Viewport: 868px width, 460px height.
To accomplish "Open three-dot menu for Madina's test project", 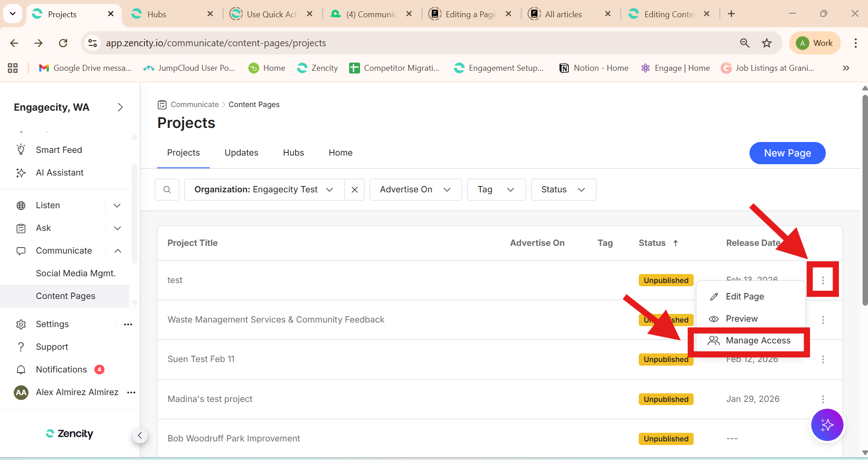I will (823, 399).
